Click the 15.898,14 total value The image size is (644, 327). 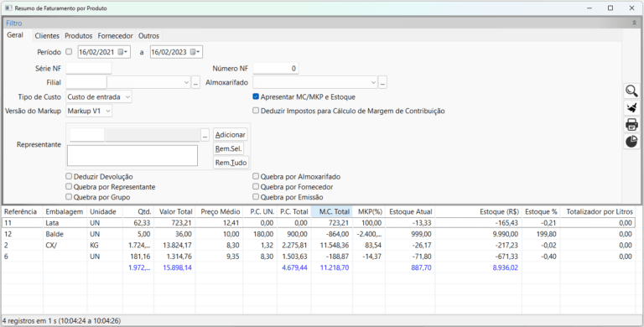pos(178,267)
